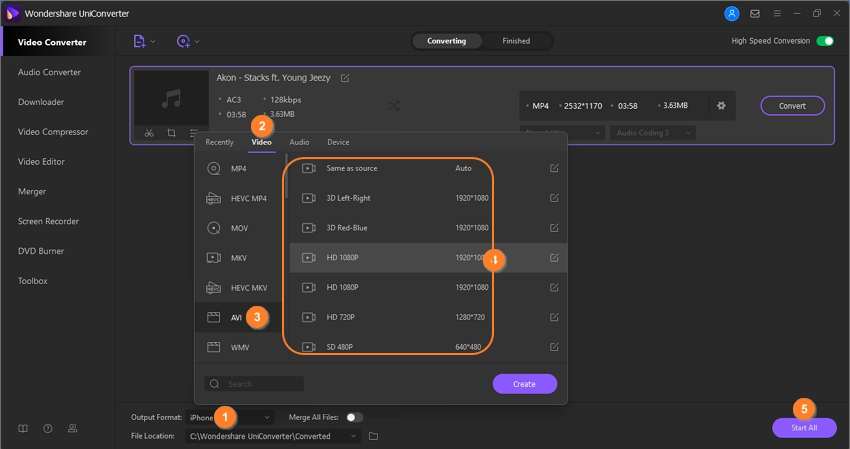Edit the 3D Left-Right preset
The image size is (850, 449).
pyautogui.click(x=554, y=198)
